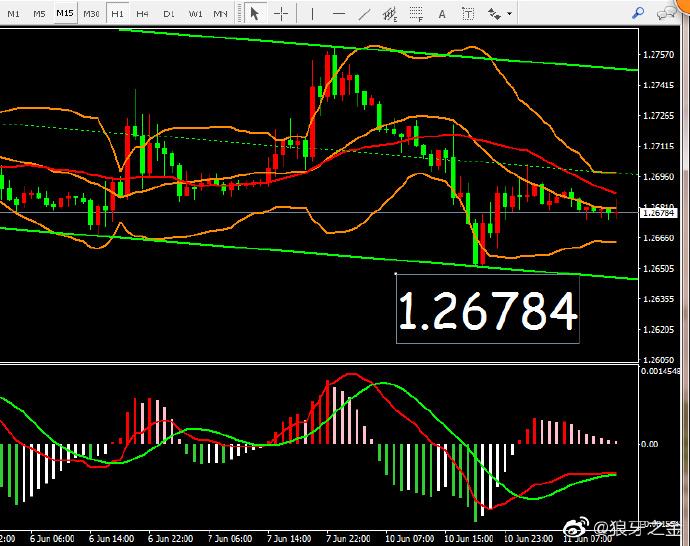The width and height of the screenshot is (690, 546).
Task: Change to W1 weekly timeframe
Action: pos(195,14)
